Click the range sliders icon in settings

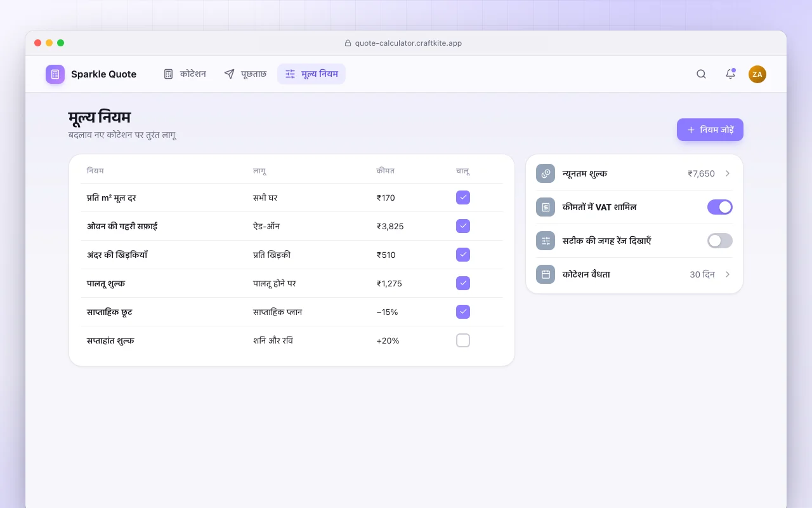546,241
